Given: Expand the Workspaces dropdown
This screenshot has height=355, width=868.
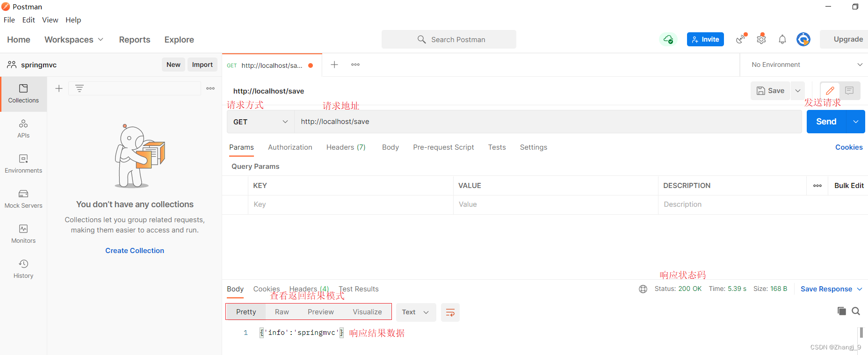Looking at the screenshot, I should pyautogui.click(x=73, y=40).
